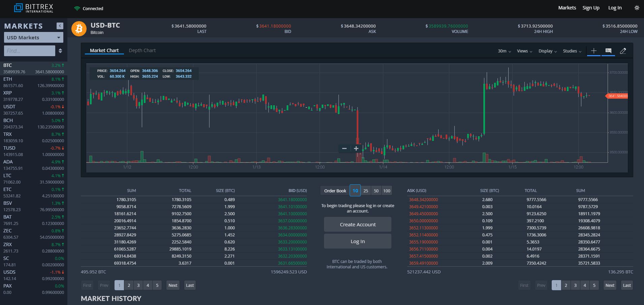Open the Studies dropdown
The width and height of the screenshot is (644, 305).
click(x=572, y=51)
